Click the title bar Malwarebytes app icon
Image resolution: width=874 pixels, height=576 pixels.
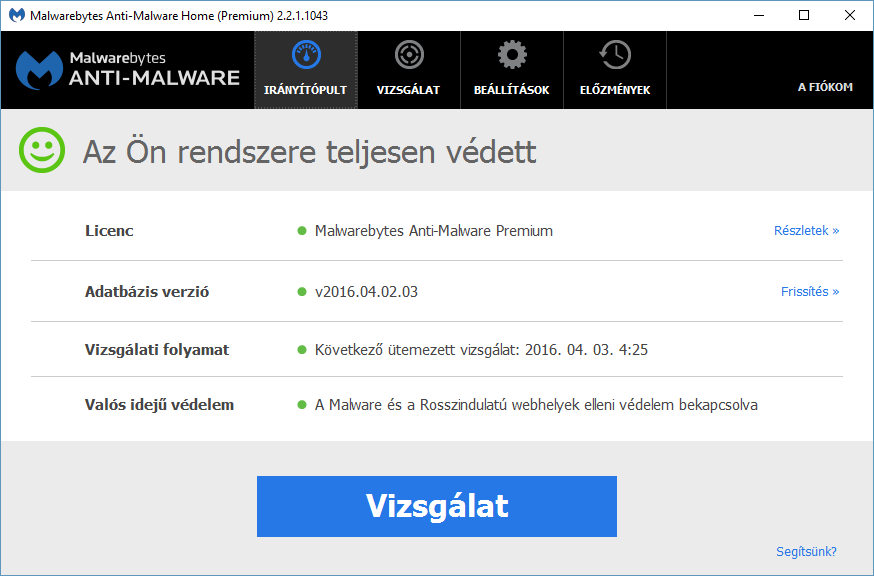click(x=17, y=15)
